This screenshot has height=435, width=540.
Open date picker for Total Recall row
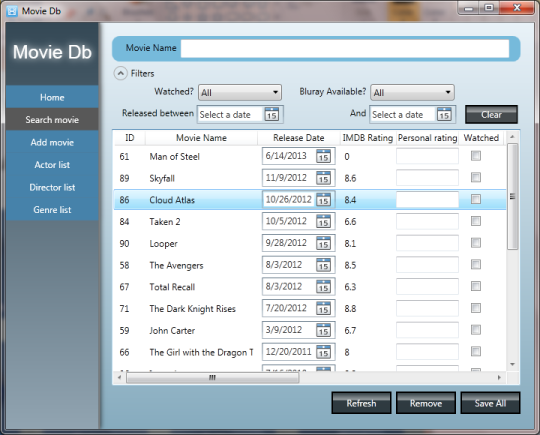(323, 286)
